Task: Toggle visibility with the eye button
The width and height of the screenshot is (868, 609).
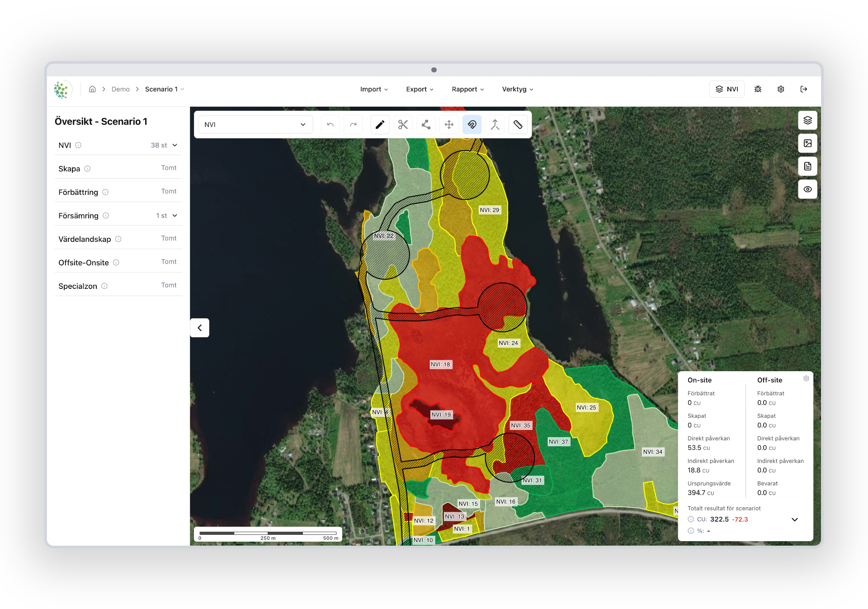Action: pos(807,189)
